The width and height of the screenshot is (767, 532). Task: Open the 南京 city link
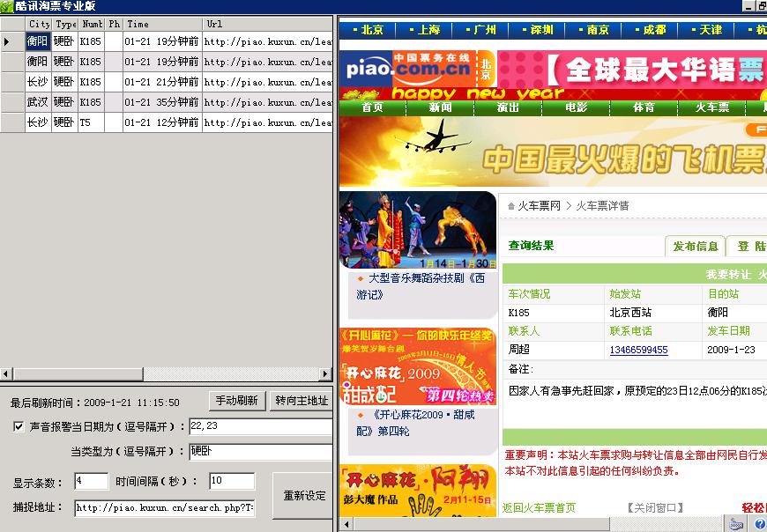point(597,30)
